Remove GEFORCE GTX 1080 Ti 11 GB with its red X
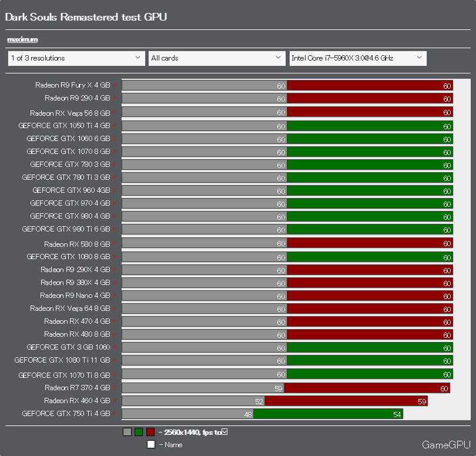This screenshot has height=456, width=476. pyautogui.click(x=115, y=360)
